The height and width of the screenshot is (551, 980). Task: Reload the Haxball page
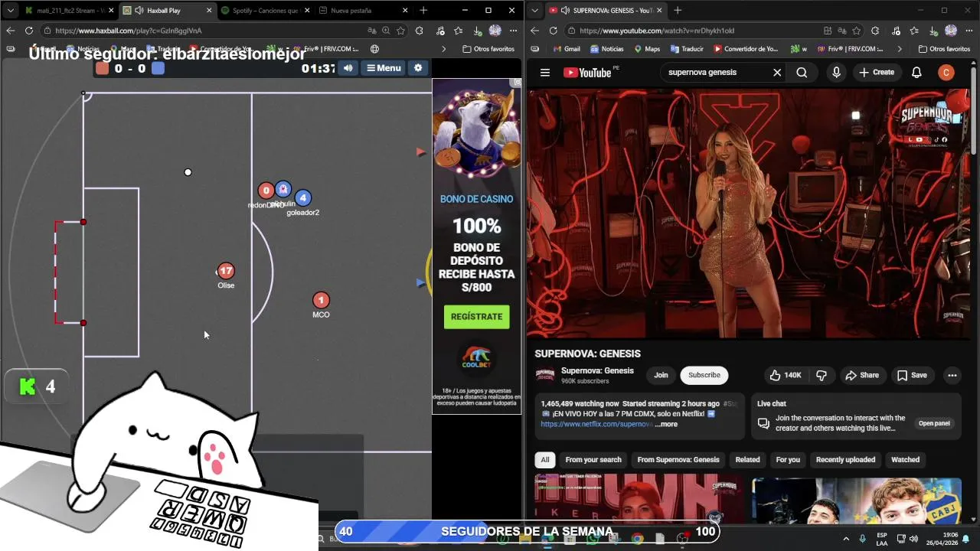click(x=28, y=31)
